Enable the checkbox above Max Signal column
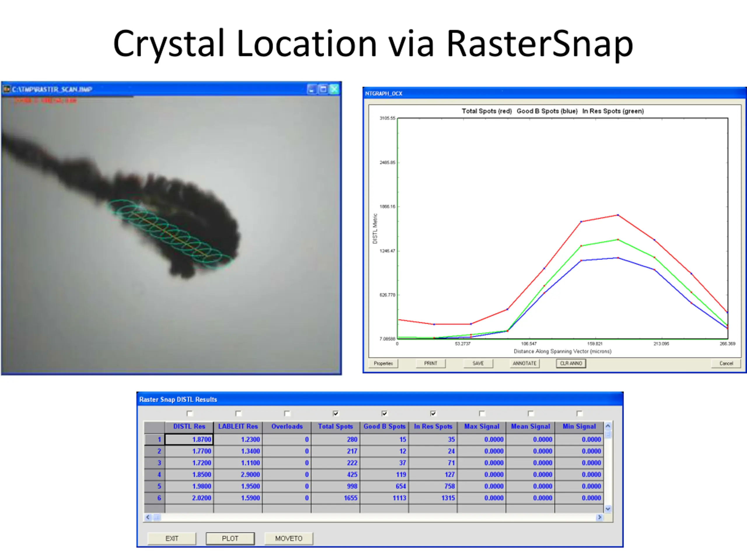 pyautogui.click(x=482, y=414)
